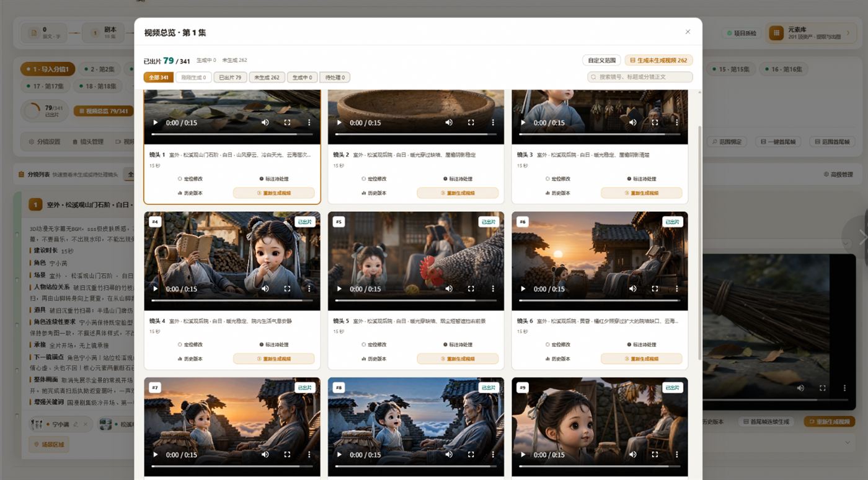Screen dimensions: 868x480
Task: Click the dialog's vertical scrollbar
Action: pos(700,242)
